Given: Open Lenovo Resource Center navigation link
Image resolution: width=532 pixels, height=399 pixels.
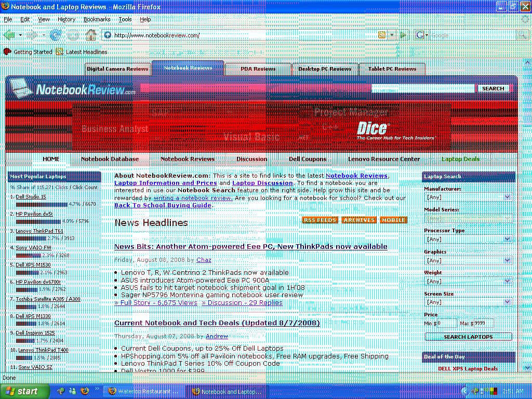Looking at the screenshot, I should 384,159.
